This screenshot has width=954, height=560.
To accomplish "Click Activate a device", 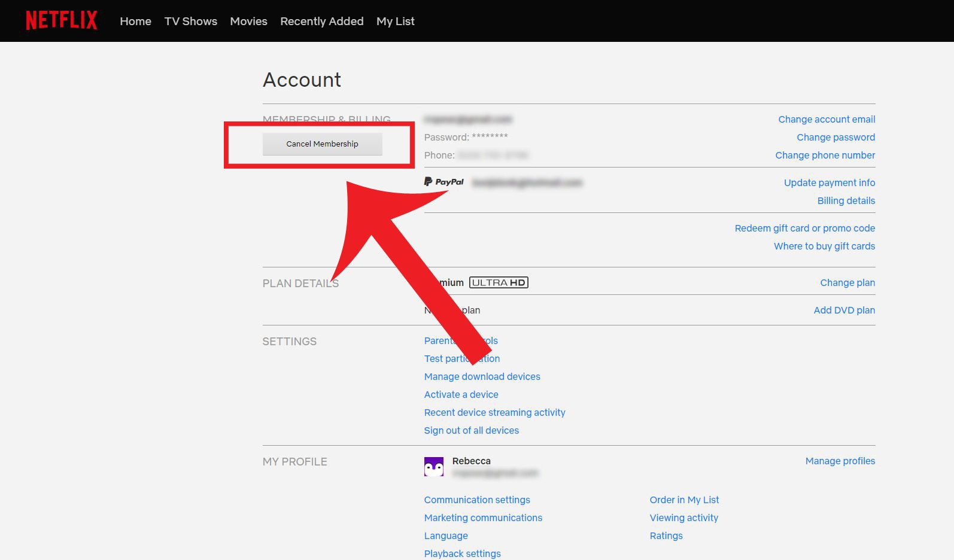I will (x=461, y=395).
